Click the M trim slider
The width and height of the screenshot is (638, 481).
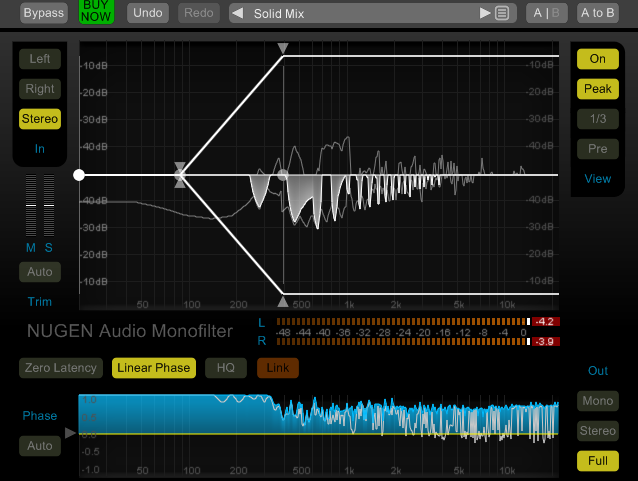pos(29,206)
